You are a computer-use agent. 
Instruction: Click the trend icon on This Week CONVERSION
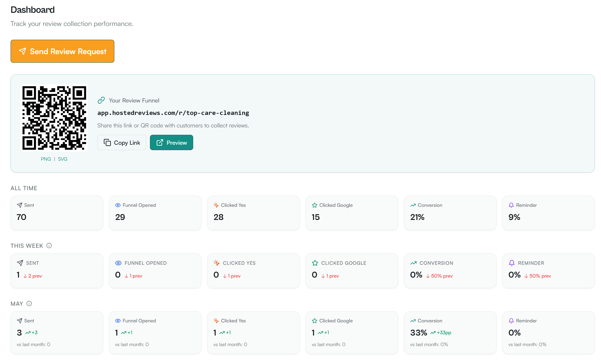[x=413, y=263]
